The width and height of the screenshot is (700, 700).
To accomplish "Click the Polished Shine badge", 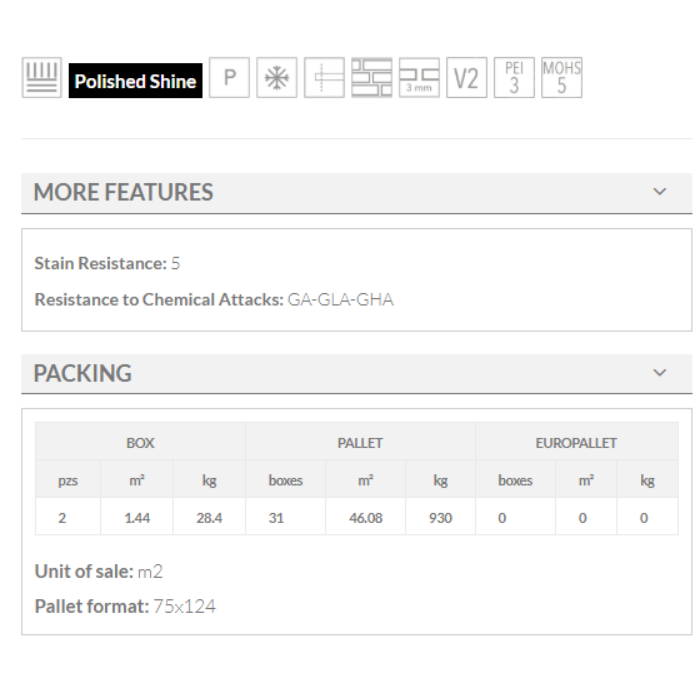I will pyautogui.click(x=135, y=81).
